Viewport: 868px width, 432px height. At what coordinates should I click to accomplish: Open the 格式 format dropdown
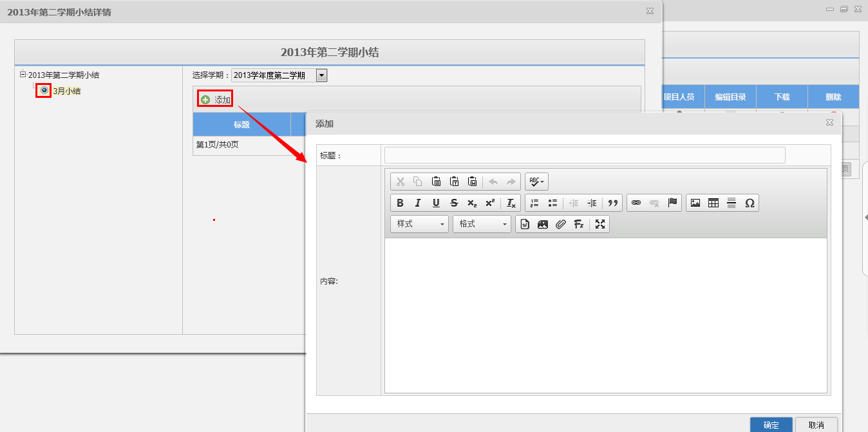(x=482, y=224)
